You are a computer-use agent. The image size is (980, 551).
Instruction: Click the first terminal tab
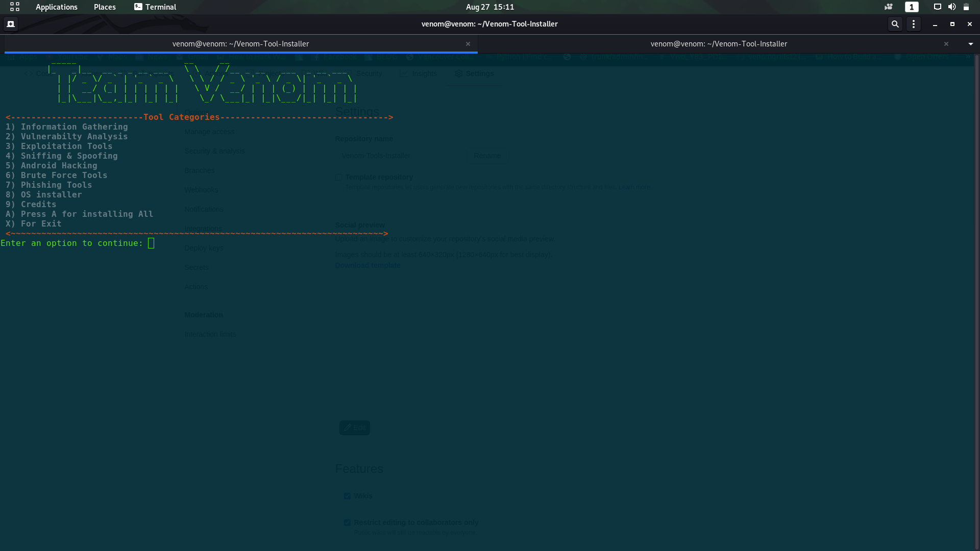tap(240, 43)
